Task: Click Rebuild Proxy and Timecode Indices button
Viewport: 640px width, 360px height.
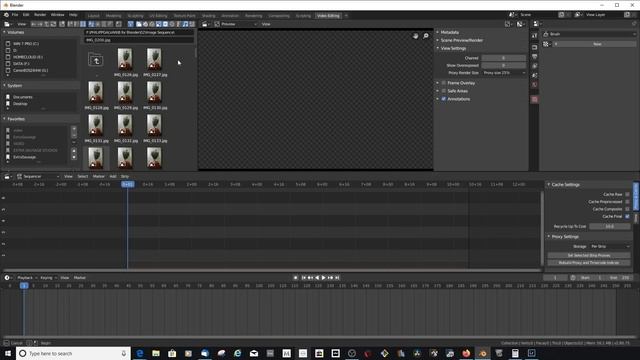Action: coord(589,263)
